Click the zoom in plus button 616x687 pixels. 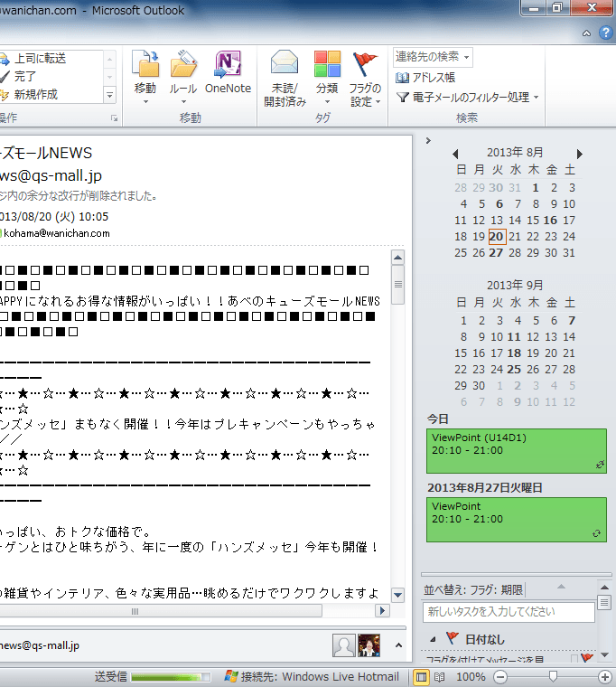click(x=605, y=677)
